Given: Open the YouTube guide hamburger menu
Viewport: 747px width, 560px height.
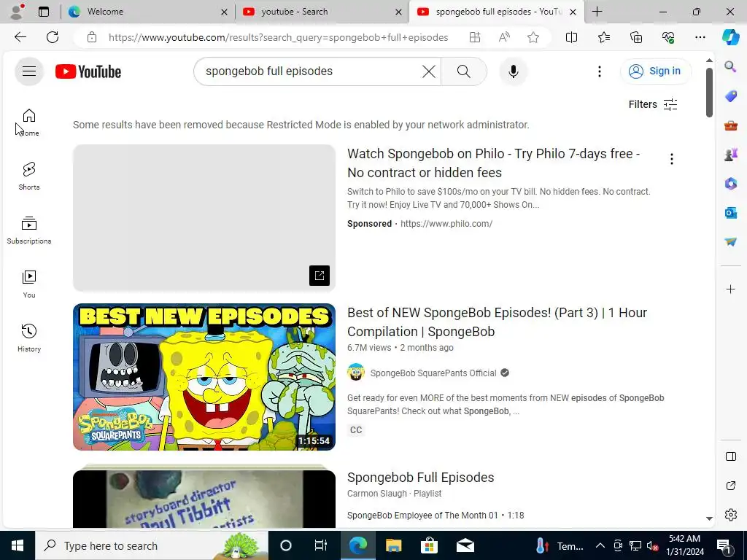Looking at the screenshot, I should 29,71.
